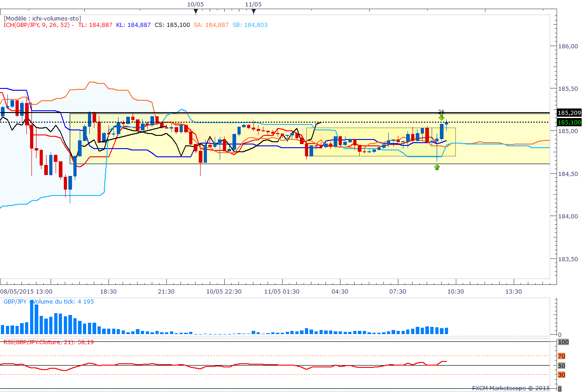Click the RSI 50 level tag
The width and height of the screenshot is (583, 392).
[562, 366]
